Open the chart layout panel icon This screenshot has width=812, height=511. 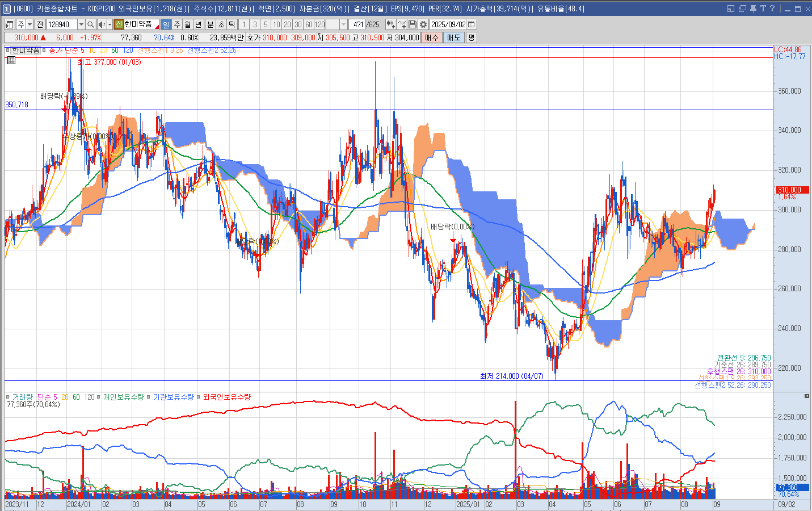(x=10, y=24)
